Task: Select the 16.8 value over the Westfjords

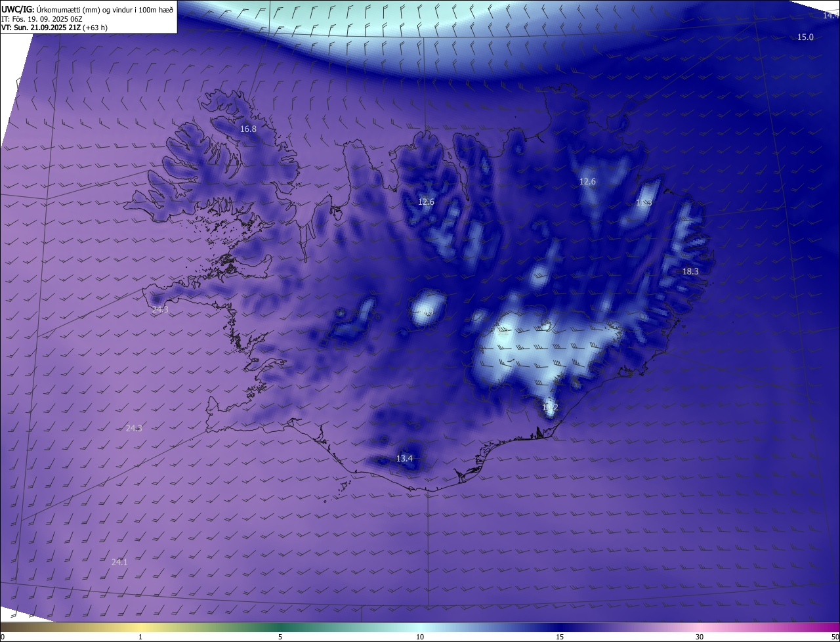Action: (248, 129)
